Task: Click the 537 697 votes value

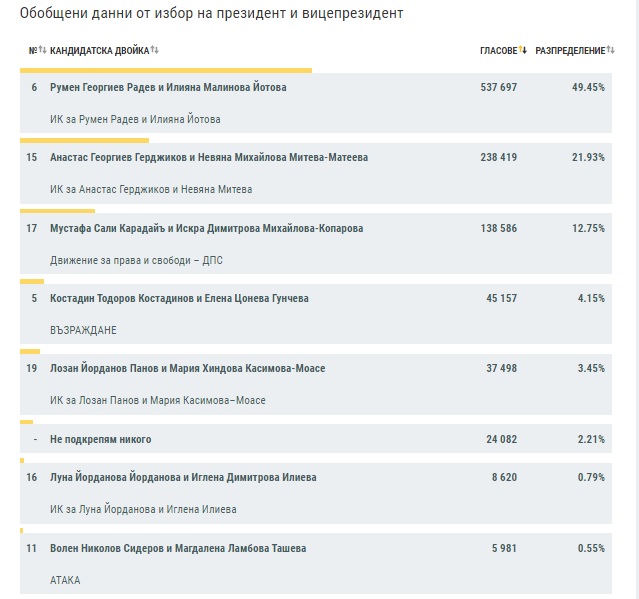Action: (x=498, y=87)
